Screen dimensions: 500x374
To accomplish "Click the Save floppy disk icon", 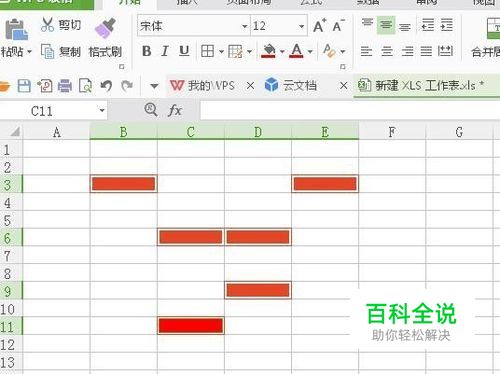I will (x=24, y=86).
